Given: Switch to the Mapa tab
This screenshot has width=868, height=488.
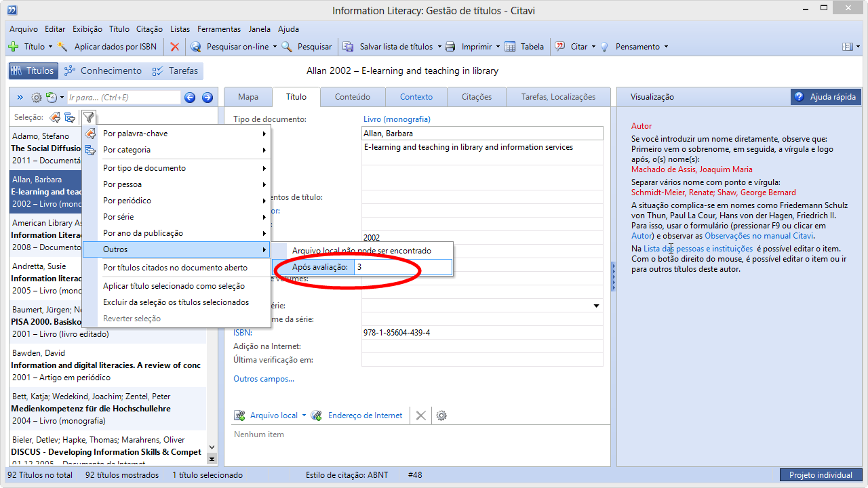Looking at the screenshot, I should point(248,97).
